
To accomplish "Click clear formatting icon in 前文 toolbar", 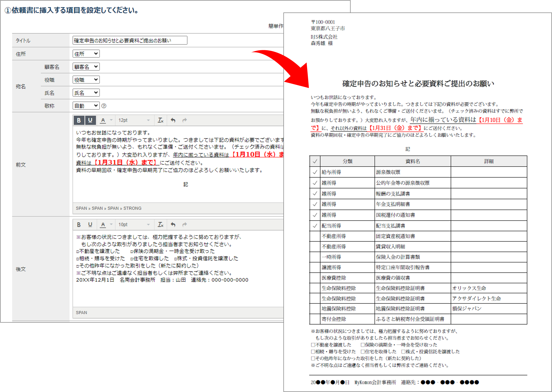I will pyautogui.click(x=161, y=120).
